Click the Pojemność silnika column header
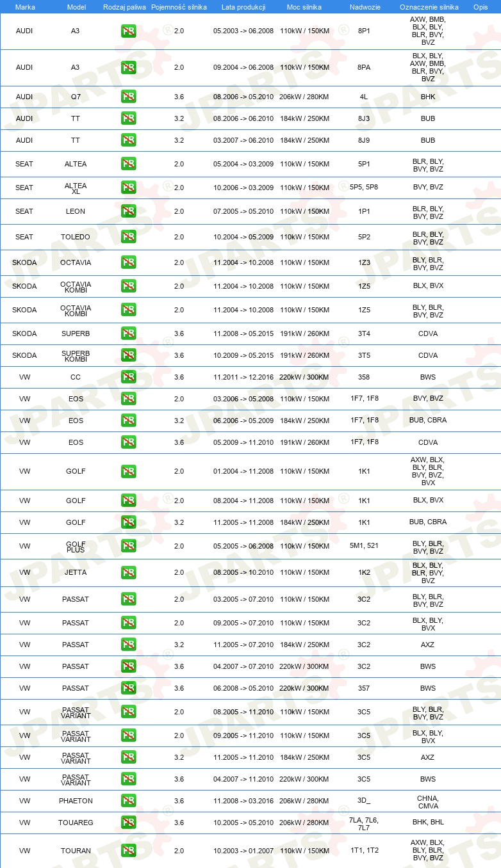Image resolution: width=501 pixels, height=868 pixels. (179, 7)
